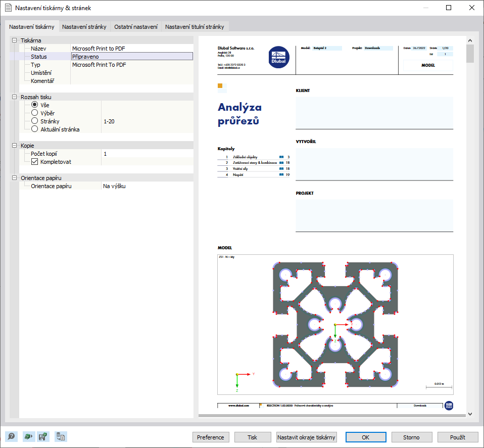
Task: Click the Typ value Microsoft Print To PDF
Action: pos(132,65)
